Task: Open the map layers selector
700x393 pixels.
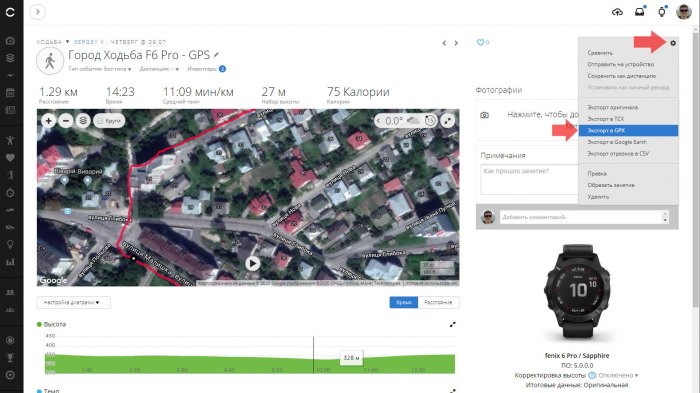Action: 83,121
